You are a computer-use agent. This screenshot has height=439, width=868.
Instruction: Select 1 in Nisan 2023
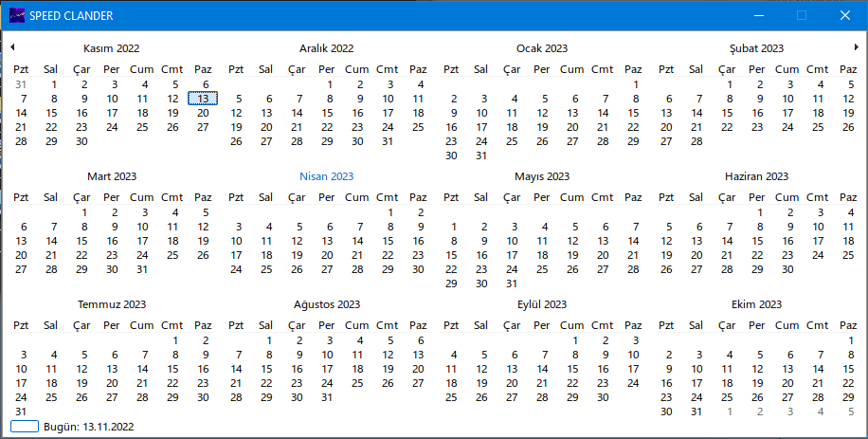pyautogui.click(x=390, y=212)
